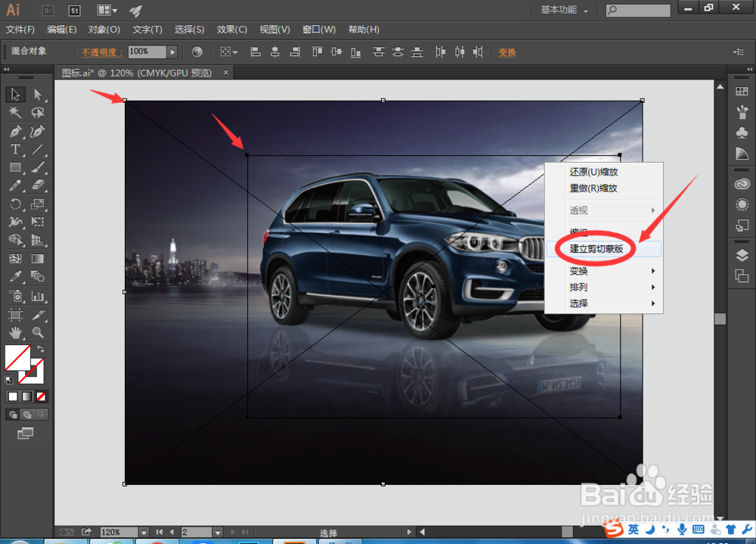Open the 效果(C) menu

click(232, 30)
